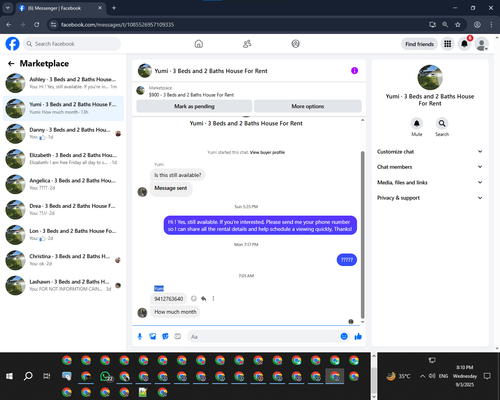Open a new browser tab

tap(114, 8)
